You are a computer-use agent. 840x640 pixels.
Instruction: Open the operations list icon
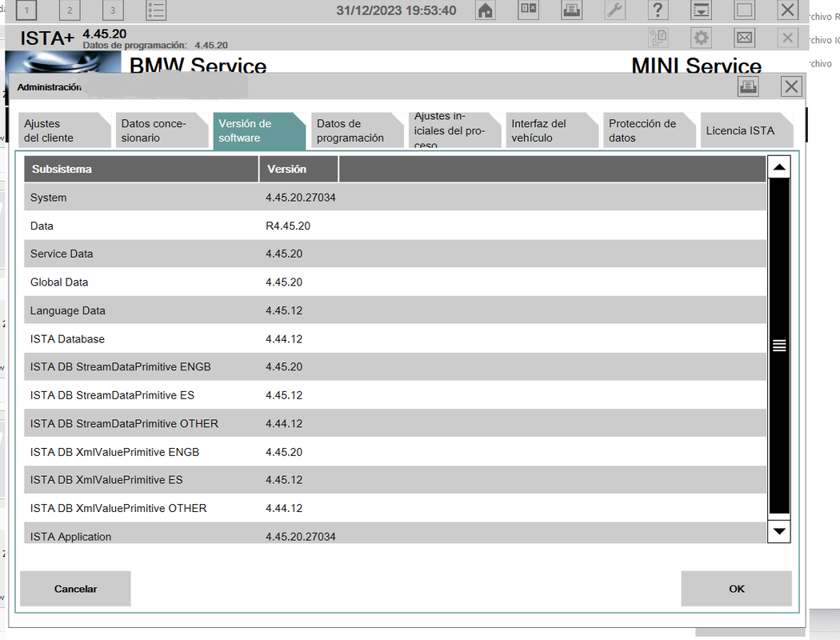click(156, 10)
